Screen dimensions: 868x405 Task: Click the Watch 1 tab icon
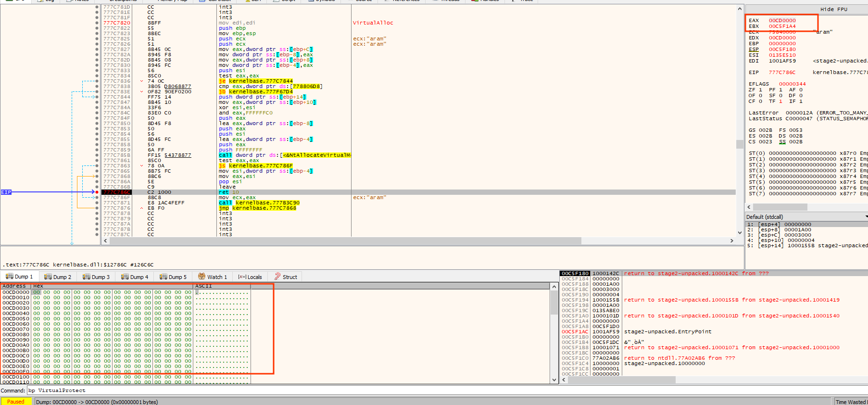point(202,277)
